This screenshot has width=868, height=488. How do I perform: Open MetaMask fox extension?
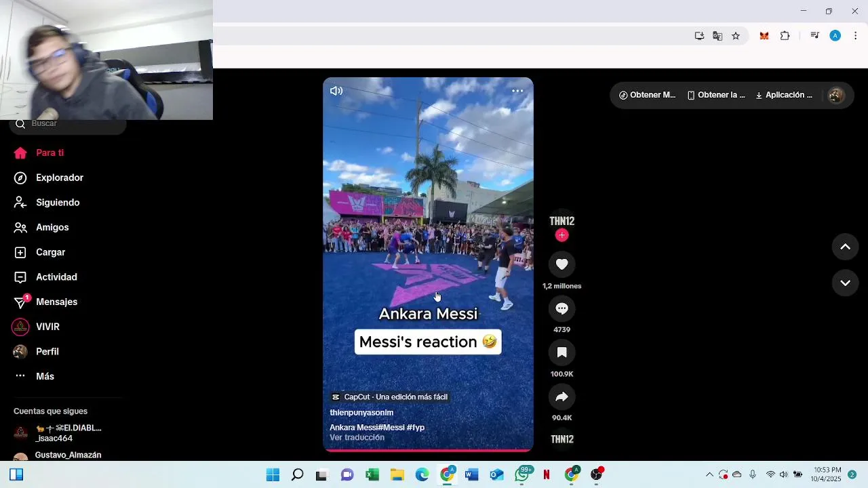pos(764,36)
